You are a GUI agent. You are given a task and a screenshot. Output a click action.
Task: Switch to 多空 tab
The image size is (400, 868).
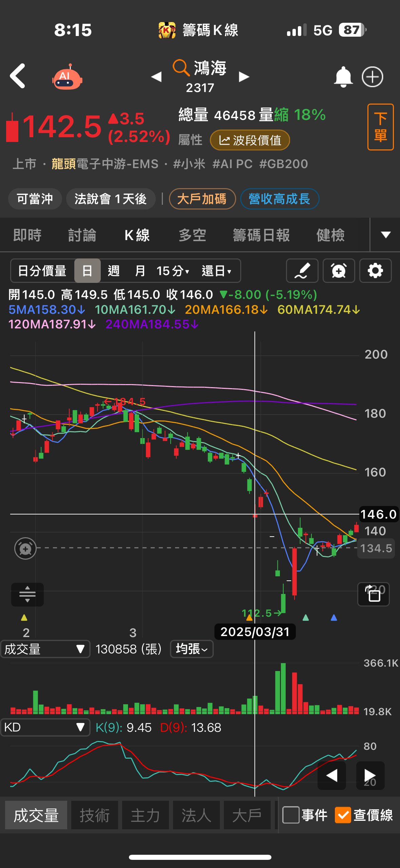192,235
